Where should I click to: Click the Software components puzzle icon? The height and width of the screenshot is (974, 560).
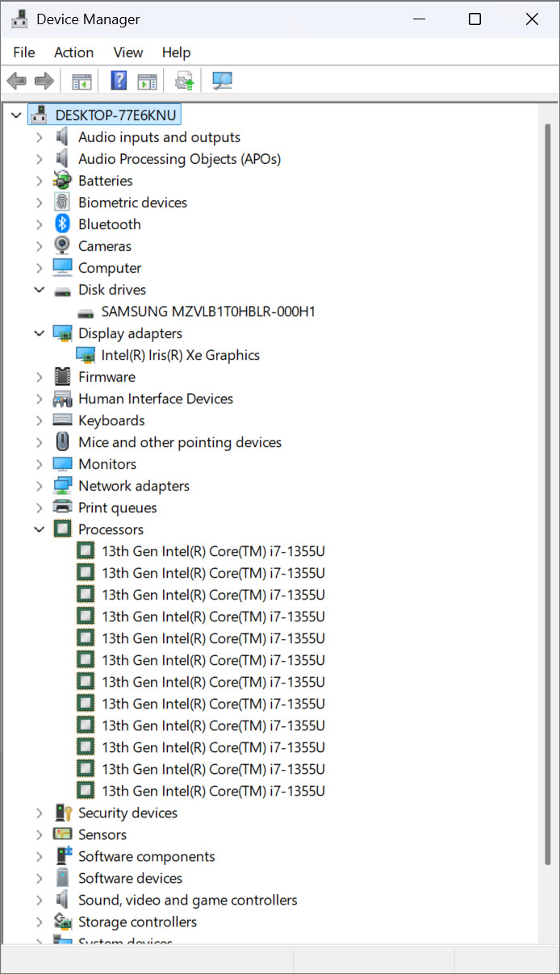(63, 856)
